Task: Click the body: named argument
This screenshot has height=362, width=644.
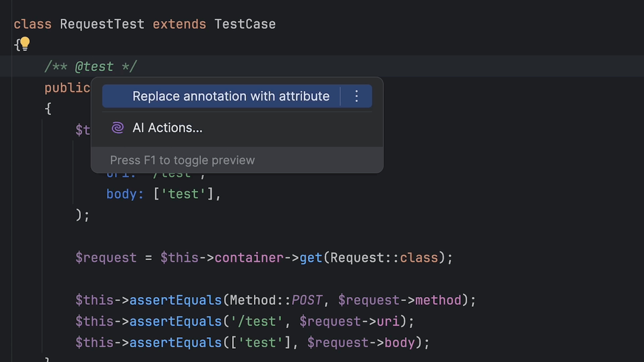Action: tap(125, 194)
